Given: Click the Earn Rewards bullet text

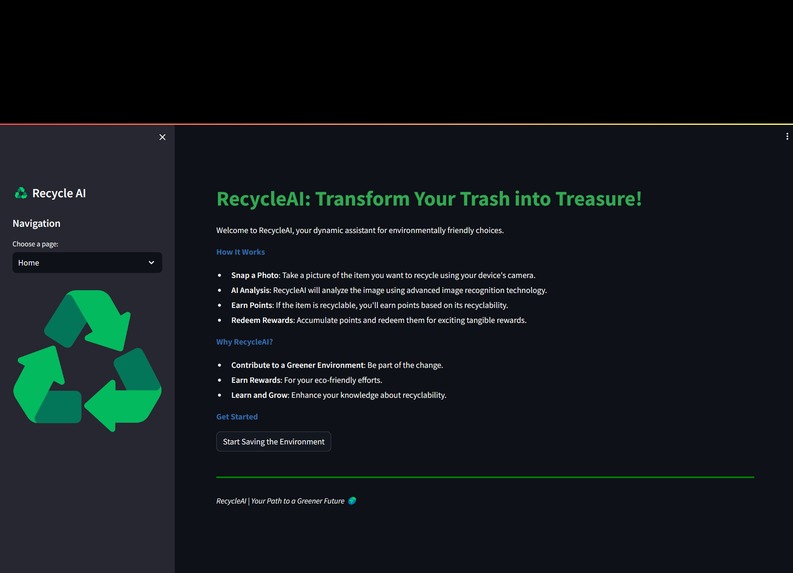Looking at the screenshot, I should coord(306,380).
